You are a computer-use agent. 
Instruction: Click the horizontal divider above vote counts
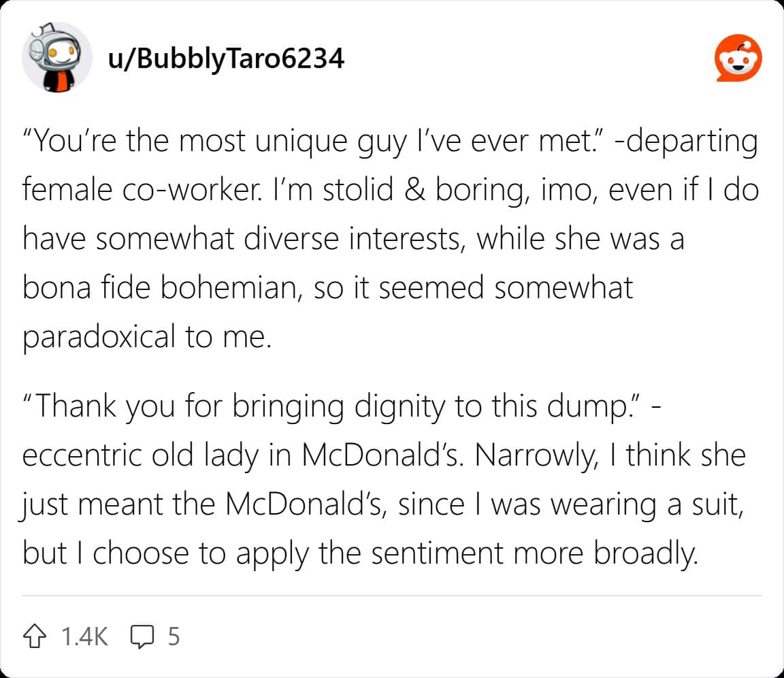tap(391, 596)
